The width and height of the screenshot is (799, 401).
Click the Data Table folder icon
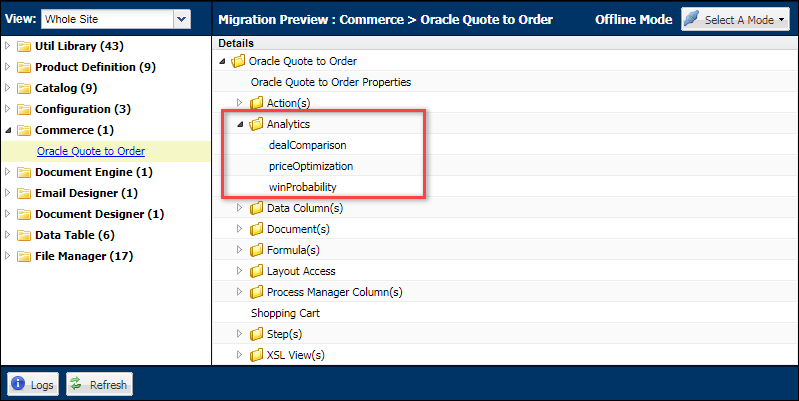[23, 235]
